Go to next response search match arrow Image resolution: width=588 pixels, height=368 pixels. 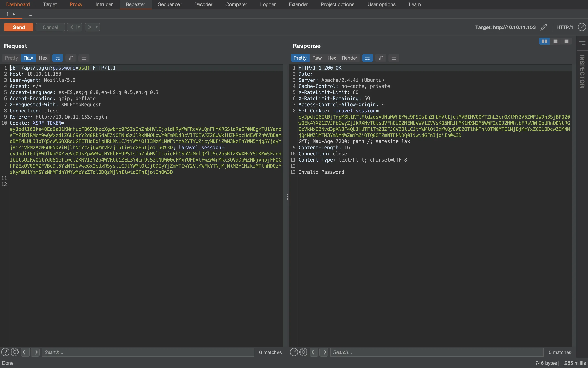(324, 352)
